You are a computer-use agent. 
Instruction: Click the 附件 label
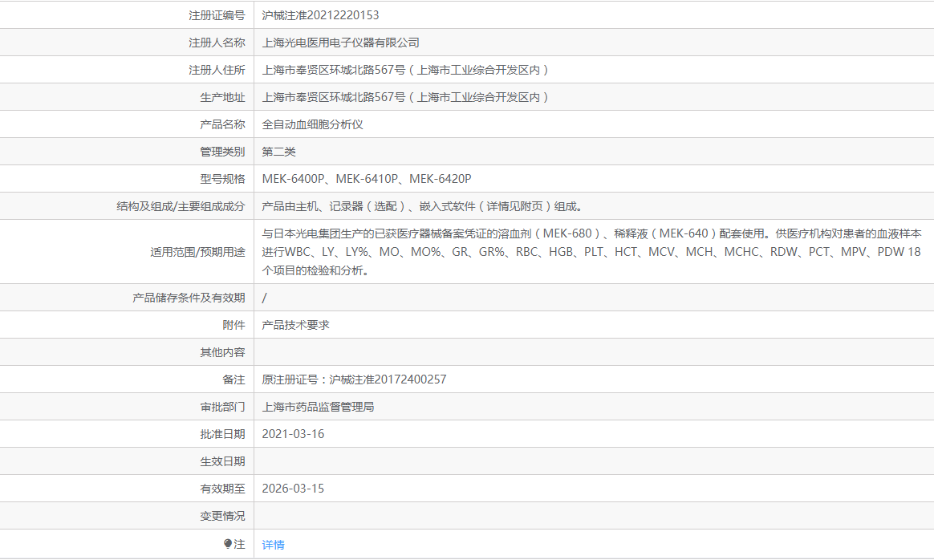(x=234, y=325)
